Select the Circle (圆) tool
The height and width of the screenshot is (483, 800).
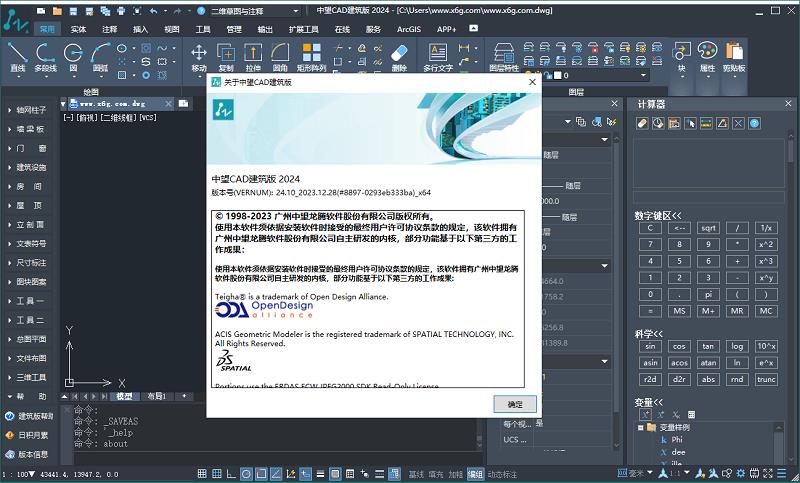pos(73,57)
